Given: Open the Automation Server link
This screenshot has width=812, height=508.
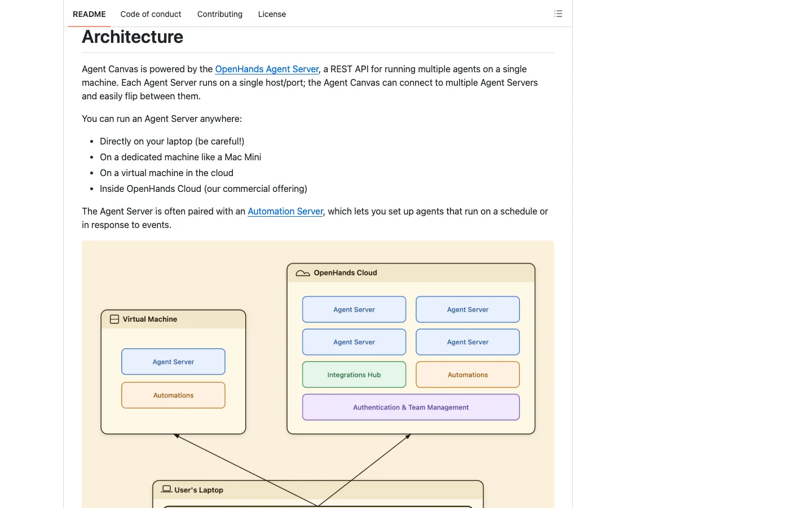Looking at the screenshot, I should [x=285, y=211].
